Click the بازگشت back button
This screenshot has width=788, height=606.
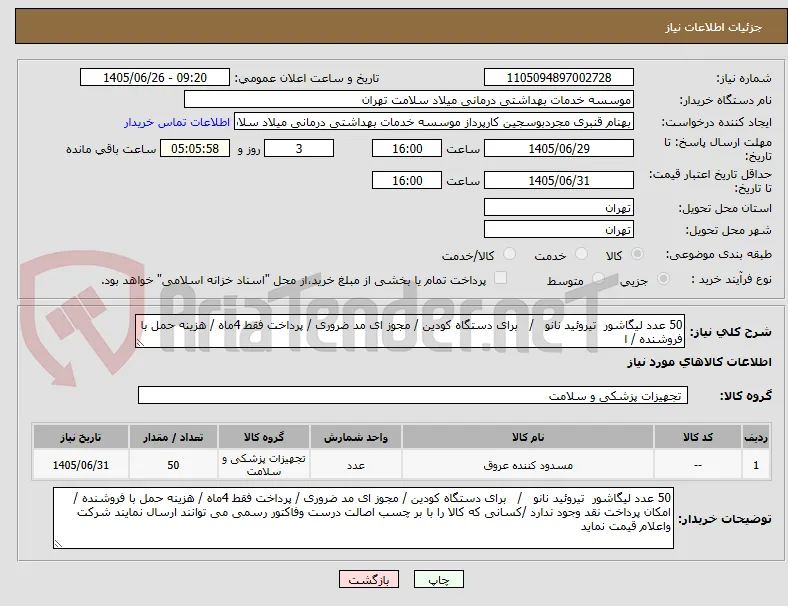tap(369, 579)
